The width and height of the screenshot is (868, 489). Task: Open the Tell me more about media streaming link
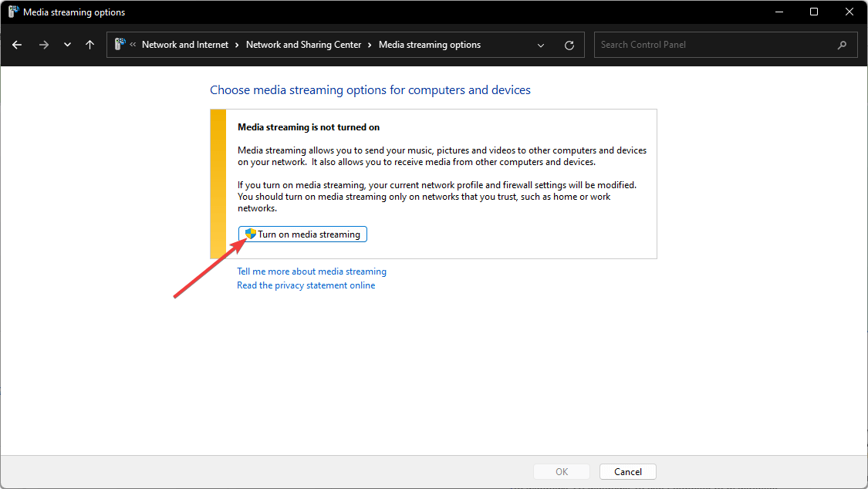click(x=312, y=271)
